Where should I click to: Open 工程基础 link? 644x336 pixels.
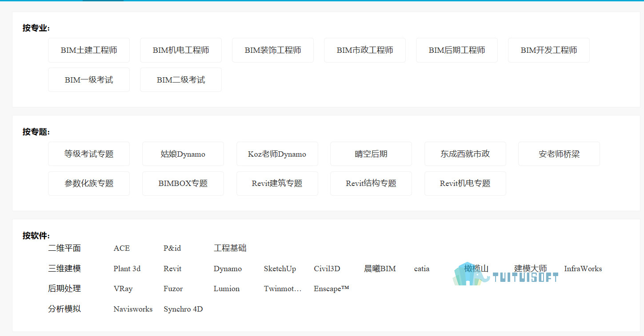(230, 248)
